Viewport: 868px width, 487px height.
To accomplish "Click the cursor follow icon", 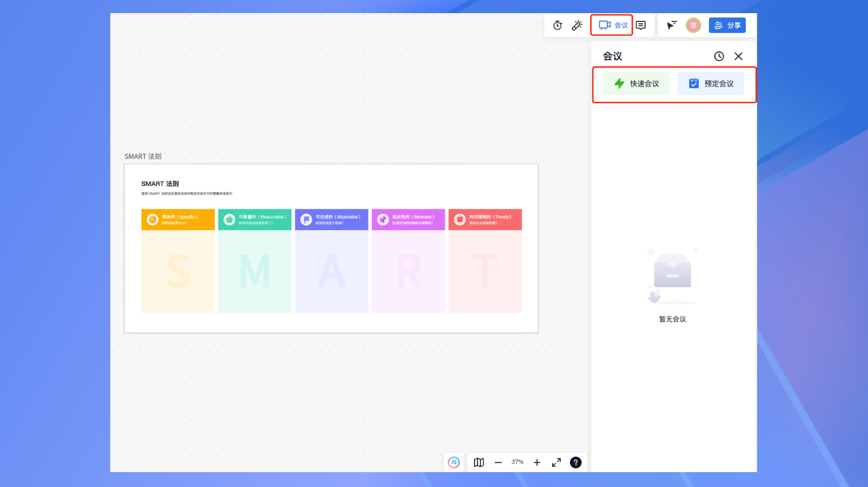I will click(x=672, y=25).
